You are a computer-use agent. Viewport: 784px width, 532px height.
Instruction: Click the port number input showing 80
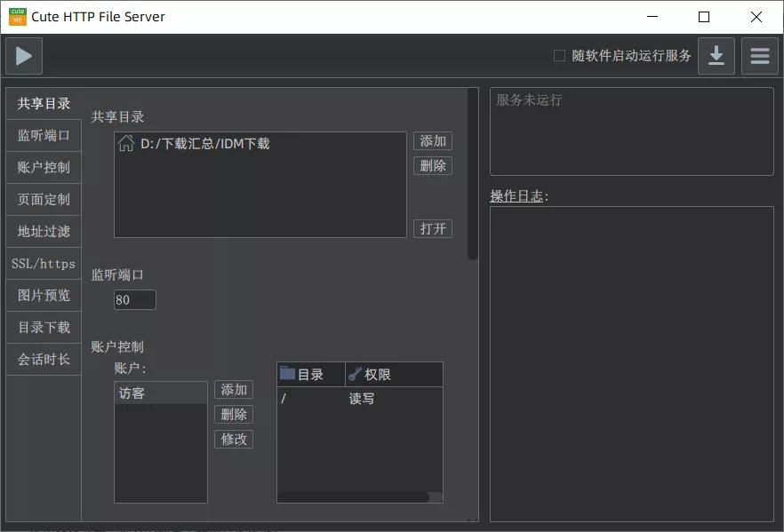(134, 299)
